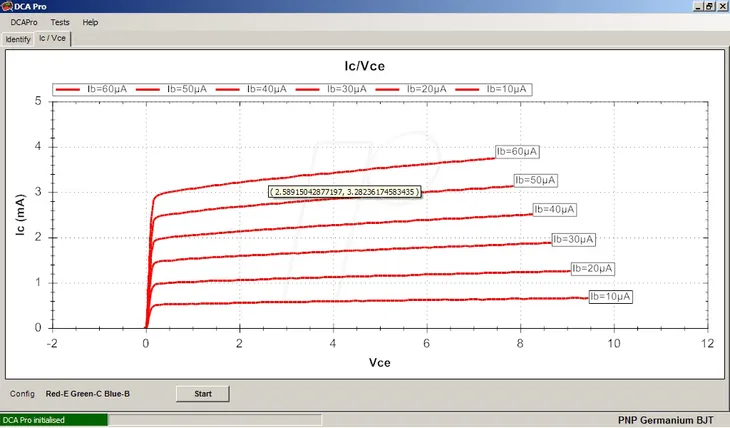Click the Start button
Viewport: 730px width, 428px height.
point(203,394)
